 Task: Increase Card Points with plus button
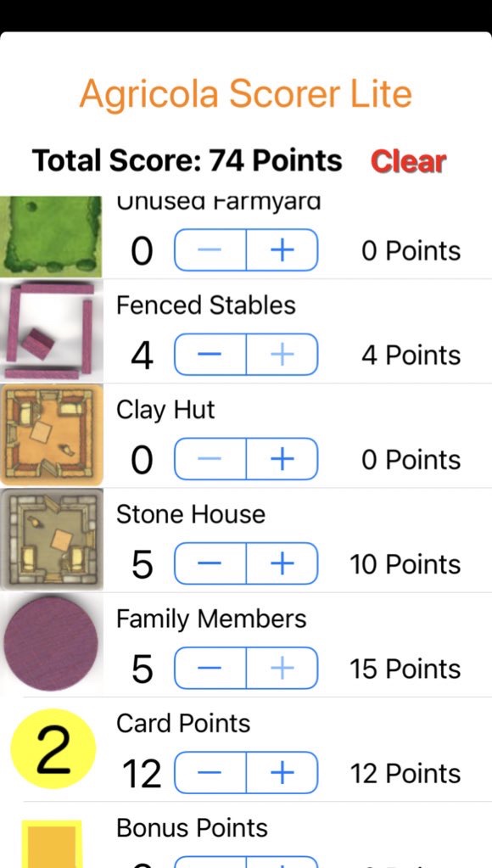coord(282,773)
